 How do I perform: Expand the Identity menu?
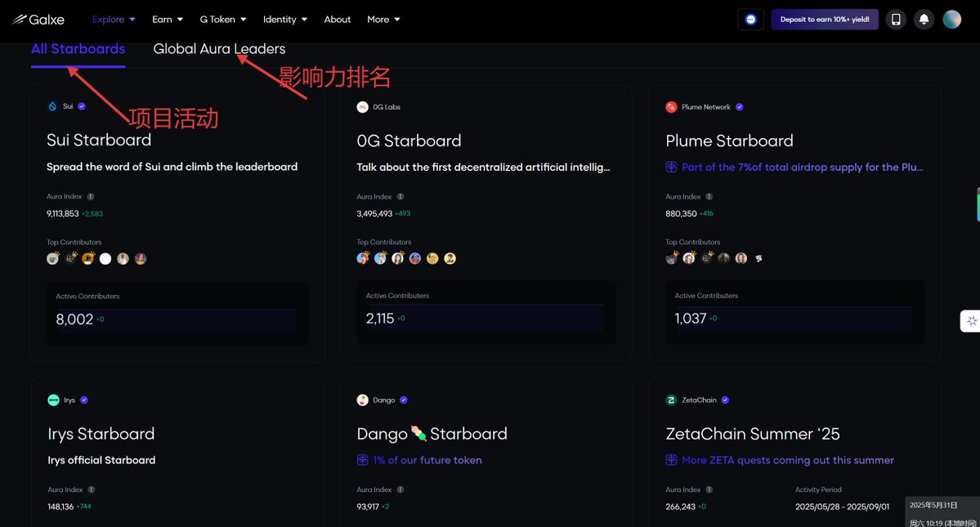[x=285, y=20]
